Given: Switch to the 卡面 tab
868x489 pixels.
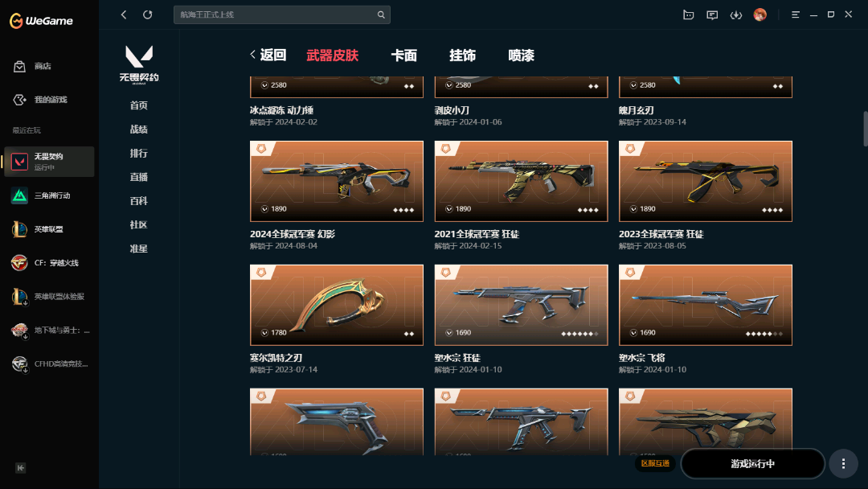Looking at the screenshot, I should [403, 55].
